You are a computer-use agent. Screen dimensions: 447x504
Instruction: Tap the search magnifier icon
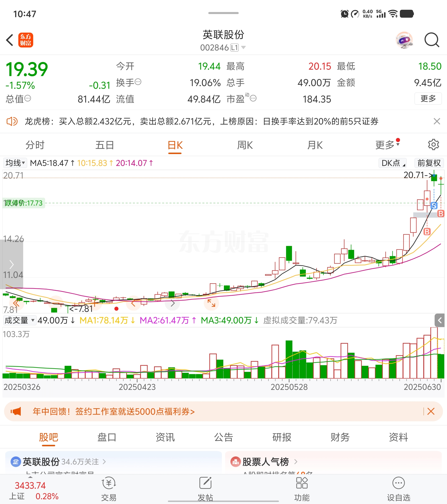[432, 40]
